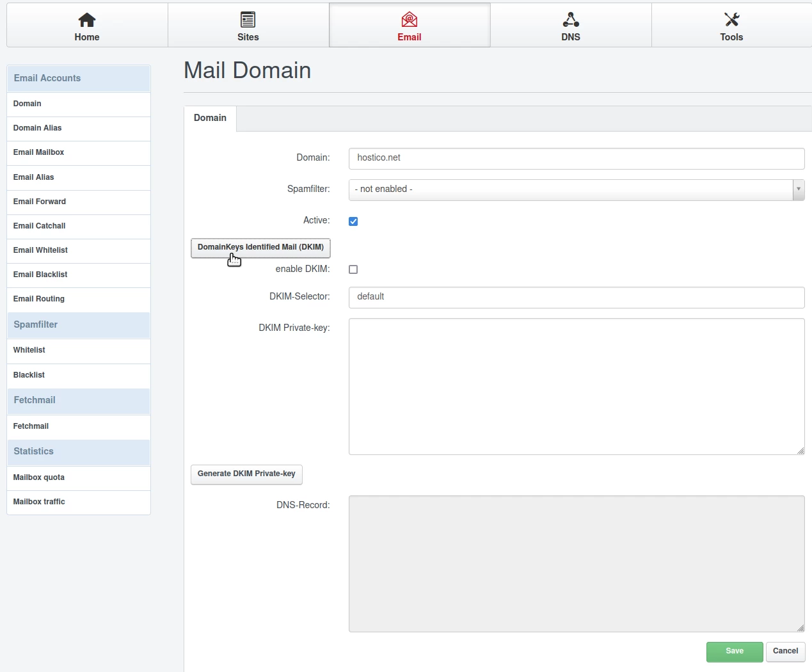Enable the DKIM checkbox
This screenshot has width=812, height=672.
point(353,269)
